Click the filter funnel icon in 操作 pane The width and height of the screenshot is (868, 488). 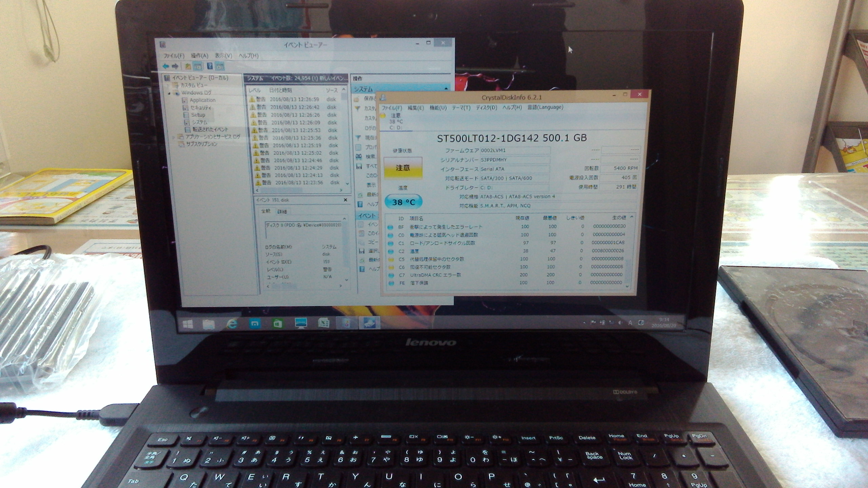point(358,138)
